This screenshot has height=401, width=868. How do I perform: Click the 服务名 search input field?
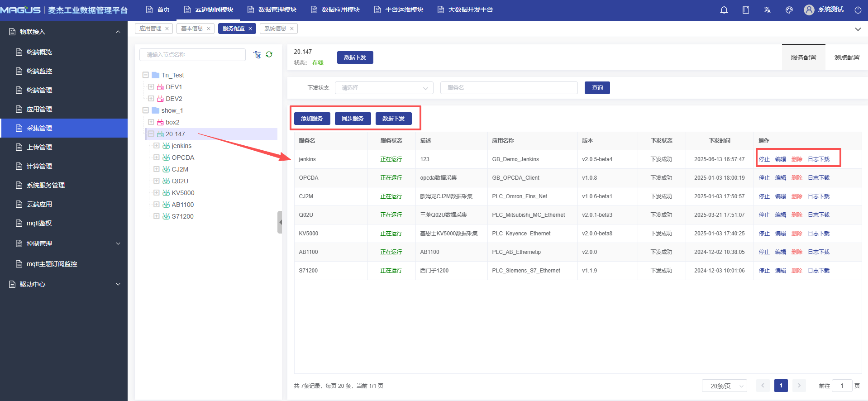(x=509, y=88)
